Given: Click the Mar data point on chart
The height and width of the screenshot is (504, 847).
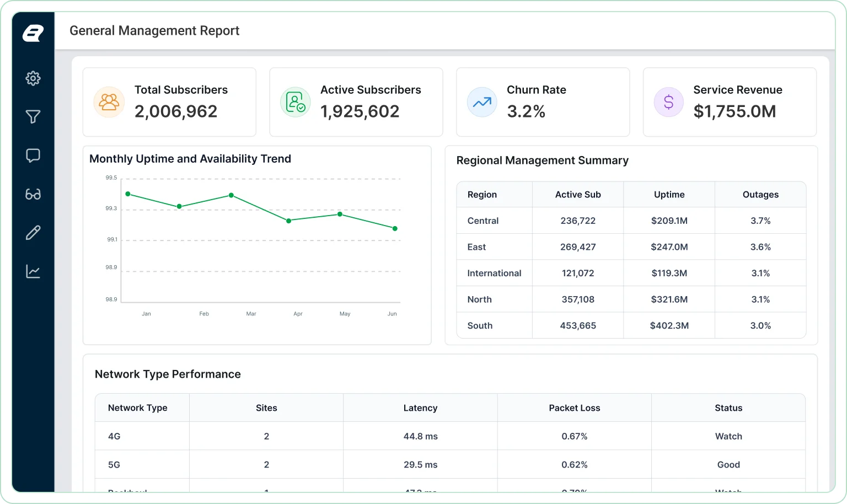Looking at the screenshot, I should (x=231, y=195).
